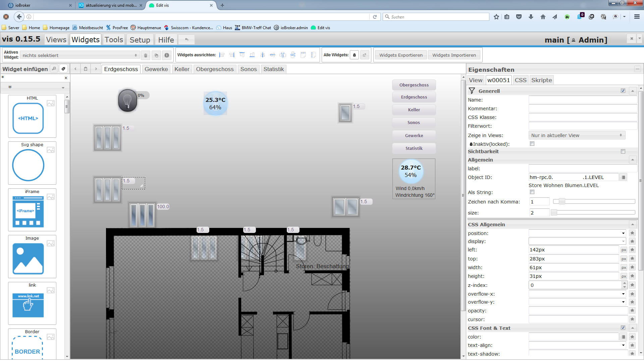Click the copy widget icon

(x=156, y=55)
